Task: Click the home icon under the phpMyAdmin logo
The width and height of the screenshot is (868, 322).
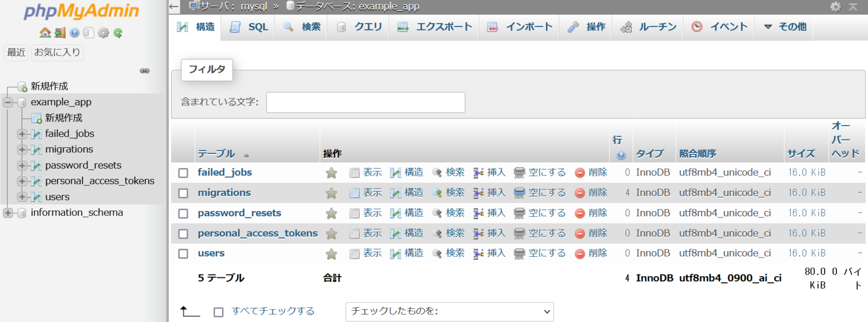Action: [x=45, y=33]
